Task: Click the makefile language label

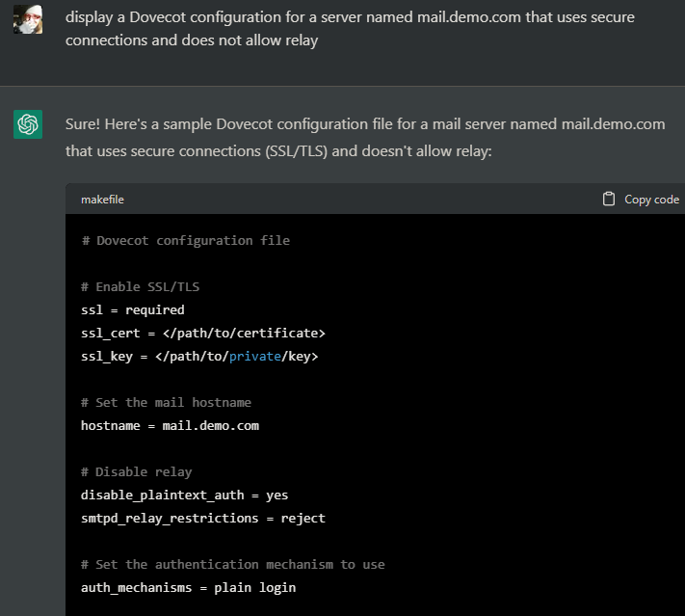Action: tap(102, 200)
